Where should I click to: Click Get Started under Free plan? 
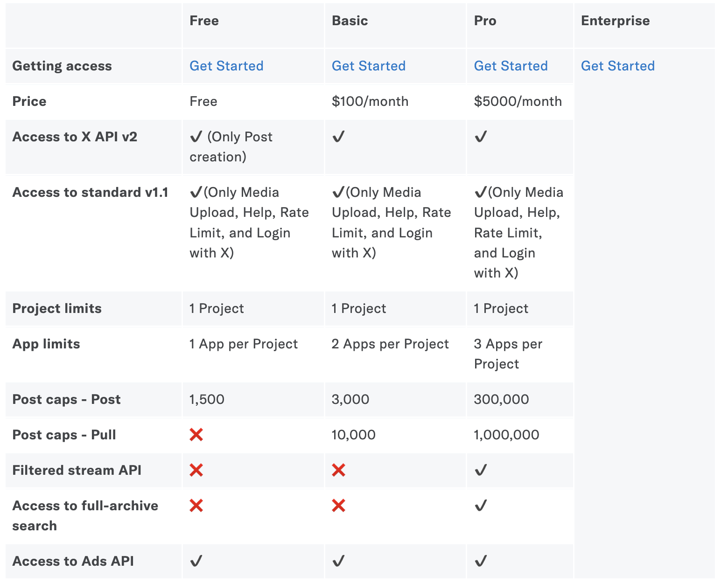[x=226, y=66]
